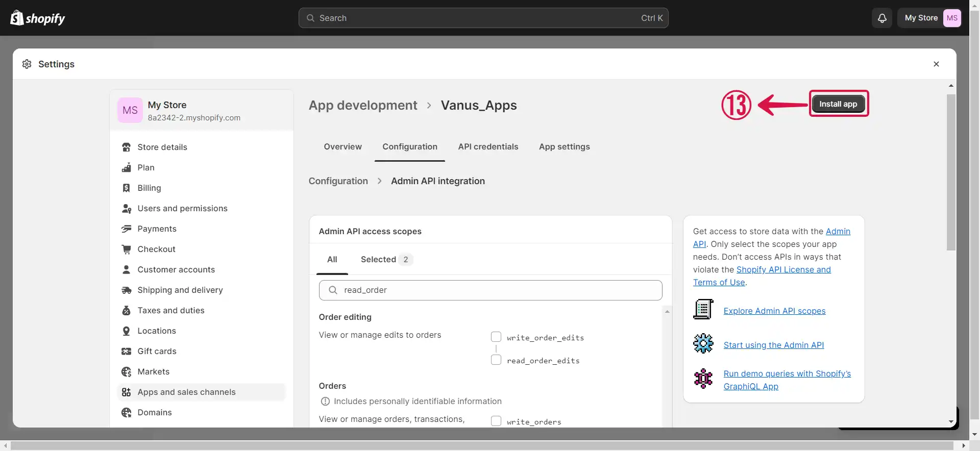Click the Shipping and delivery truck icon

127,290
